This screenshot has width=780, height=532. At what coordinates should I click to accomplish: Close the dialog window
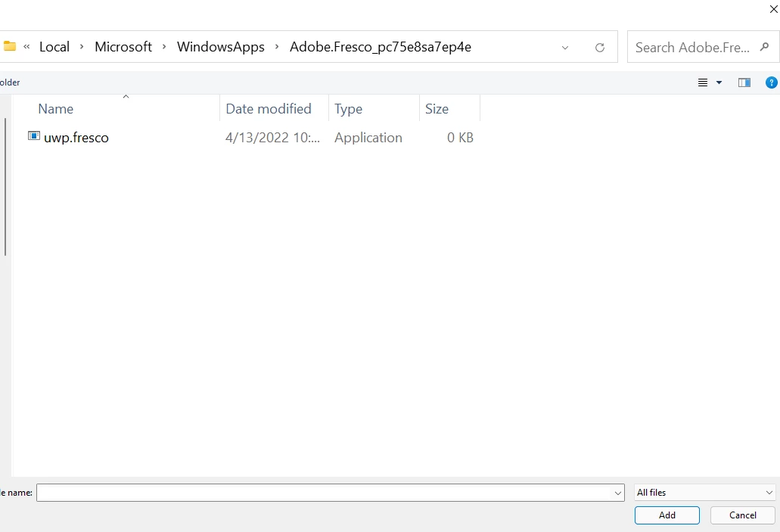click(x=773, y=9)
